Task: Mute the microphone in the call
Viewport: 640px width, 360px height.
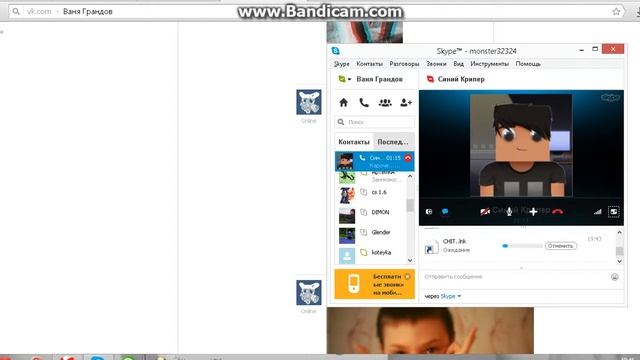Action: [509, 211]
